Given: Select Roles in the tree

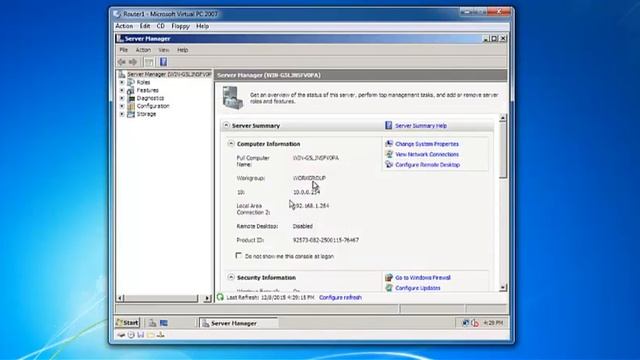Looking at the screenshot, I should pos(143,82).
